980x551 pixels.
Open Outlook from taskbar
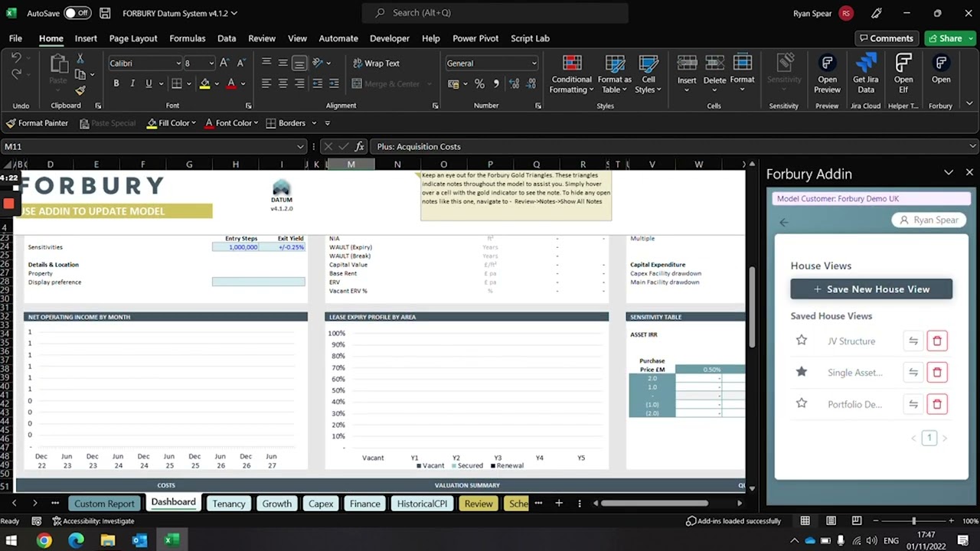click(139, 540)
